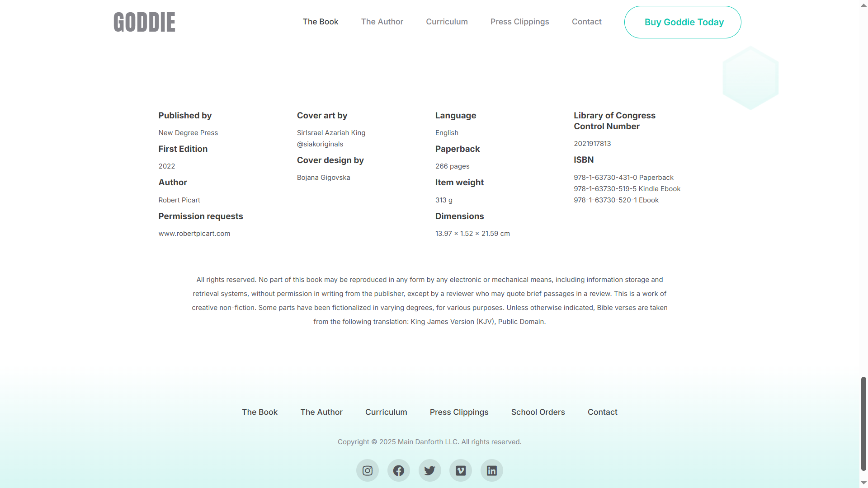Open The Author in top navigation
Image resolution: width=868 pixels, height=488 pixels.
(382, 22)
